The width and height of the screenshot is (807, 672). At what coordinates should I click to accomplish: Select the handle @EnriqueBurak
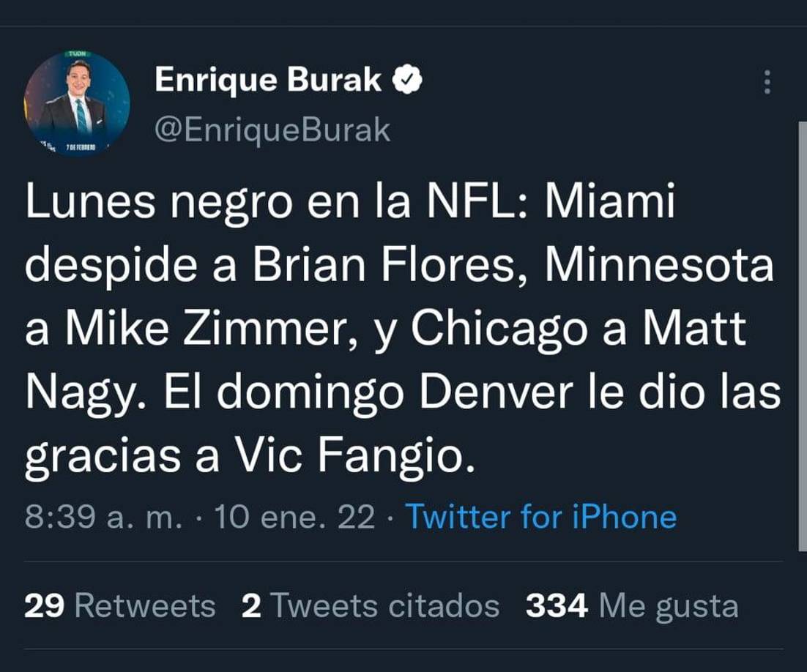[272, 128]
